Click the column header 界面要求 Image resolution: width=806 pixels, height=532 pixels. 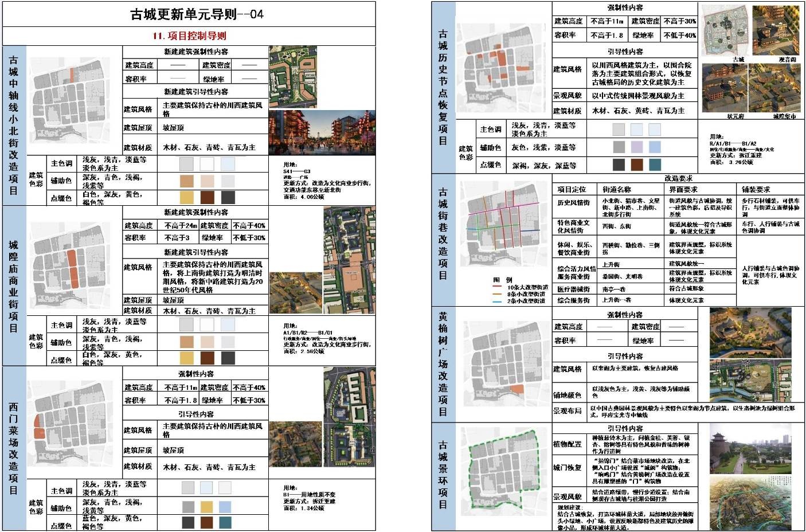683,189
